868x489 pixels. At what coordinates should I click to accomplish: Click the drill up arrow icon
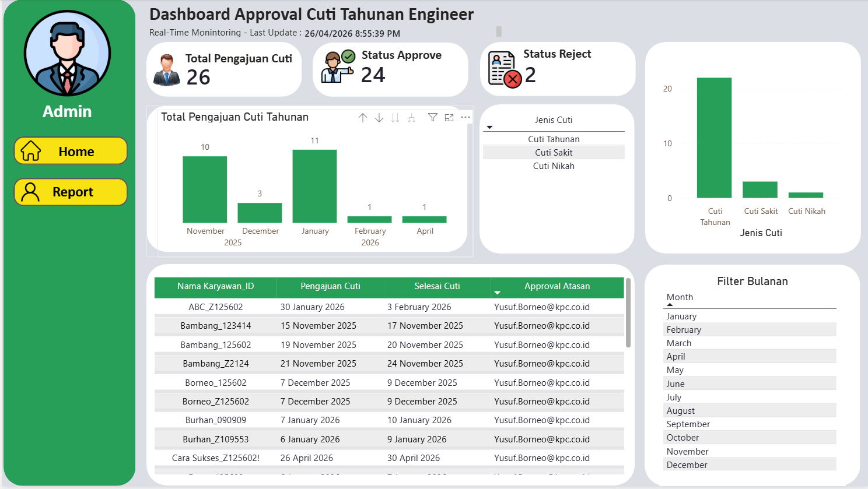[x=363, y=118]
